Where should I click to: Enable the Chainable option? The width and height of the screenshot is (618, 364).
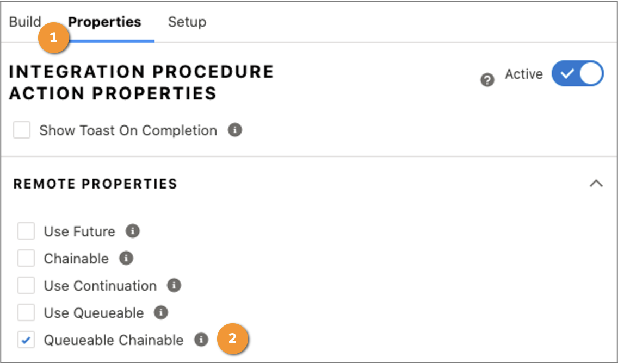coord(26,259)
